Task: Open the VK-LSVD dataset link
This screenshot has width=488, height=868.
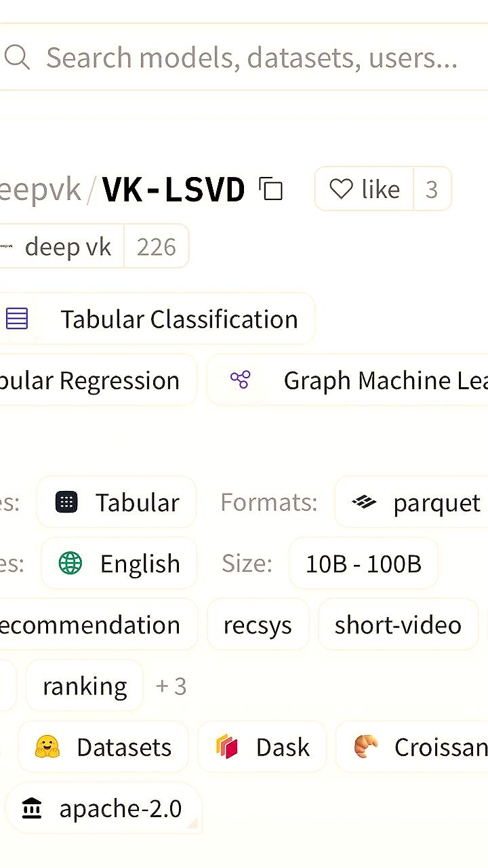Action: [x=174, y=189]
